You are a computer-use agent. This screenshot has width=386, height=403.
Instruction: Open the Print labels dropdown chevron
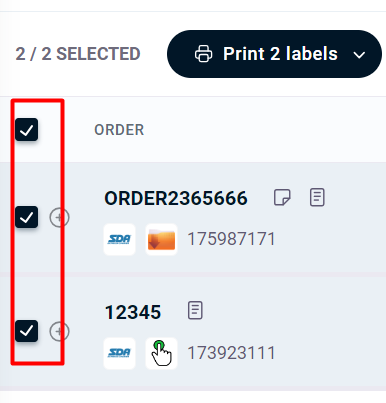coord(359,54)
